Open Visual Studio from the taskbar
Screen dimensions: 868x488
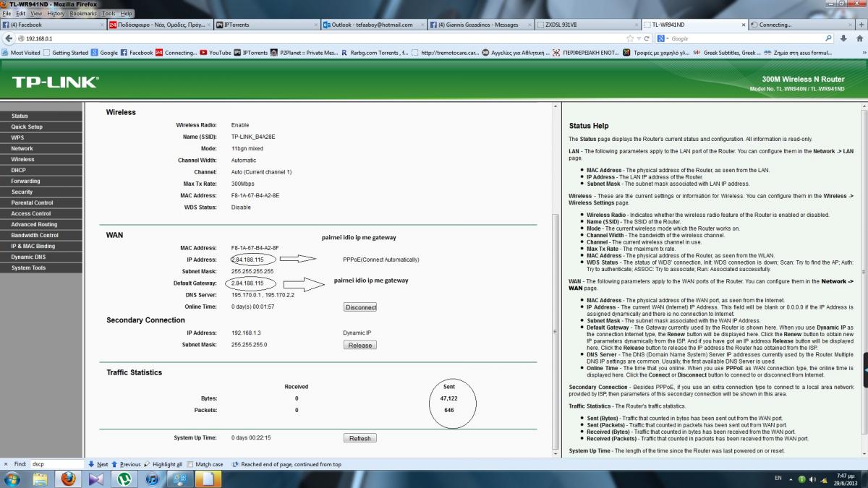[96, 479]
